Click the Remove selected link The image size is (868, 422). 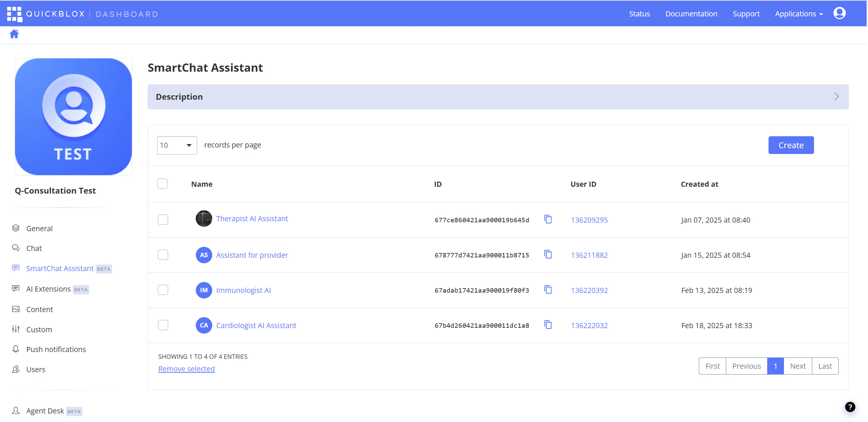(x=186, y=369)
